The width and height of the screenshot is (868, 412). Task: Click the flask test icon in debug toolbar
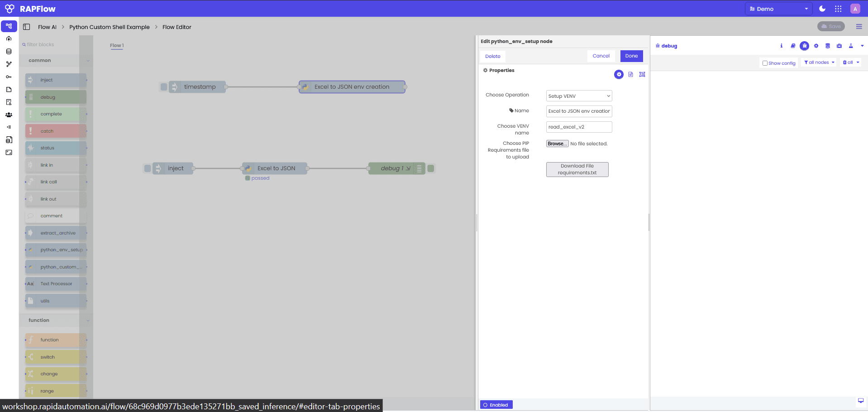(851, 46)
